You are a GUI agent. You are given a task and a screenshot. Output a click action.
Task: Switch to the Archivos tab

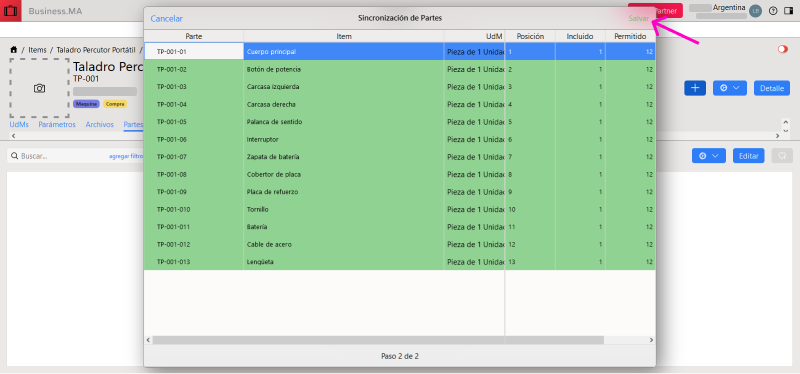click(99, 124)
